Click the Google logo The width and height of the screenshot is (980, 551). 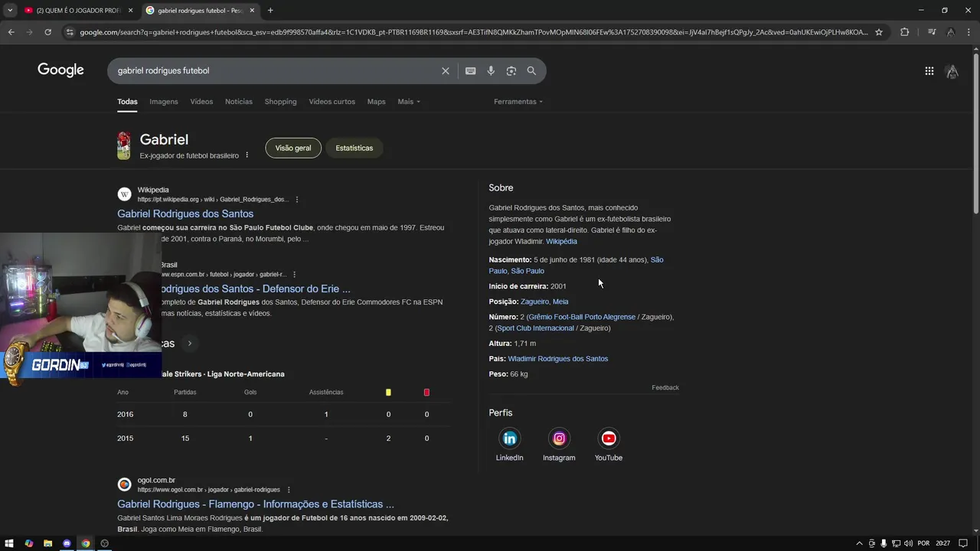click(60, 70)
